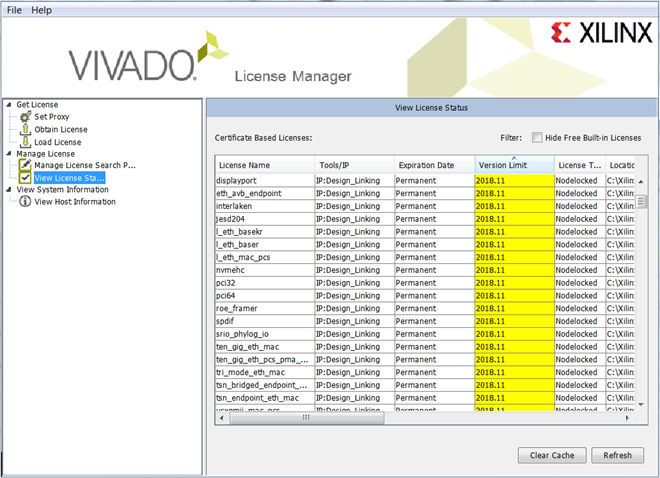Click the table's scroll up arrow

[641, 181]
